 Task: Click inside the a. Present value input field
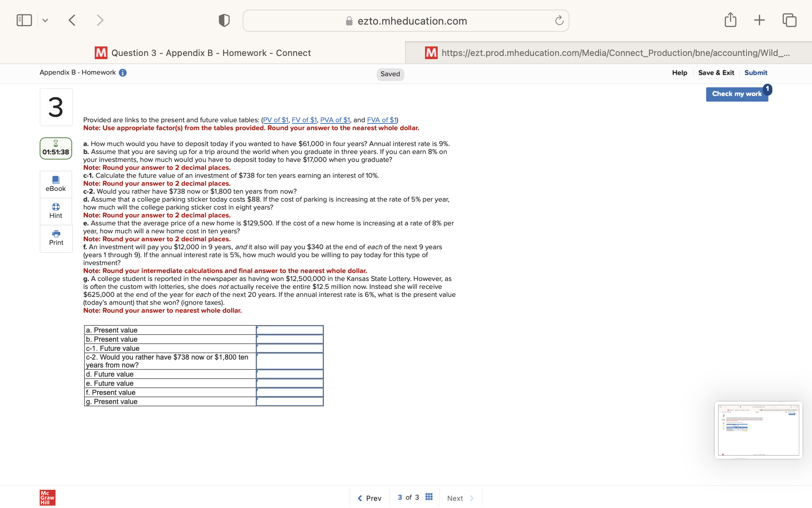(290, 330)
